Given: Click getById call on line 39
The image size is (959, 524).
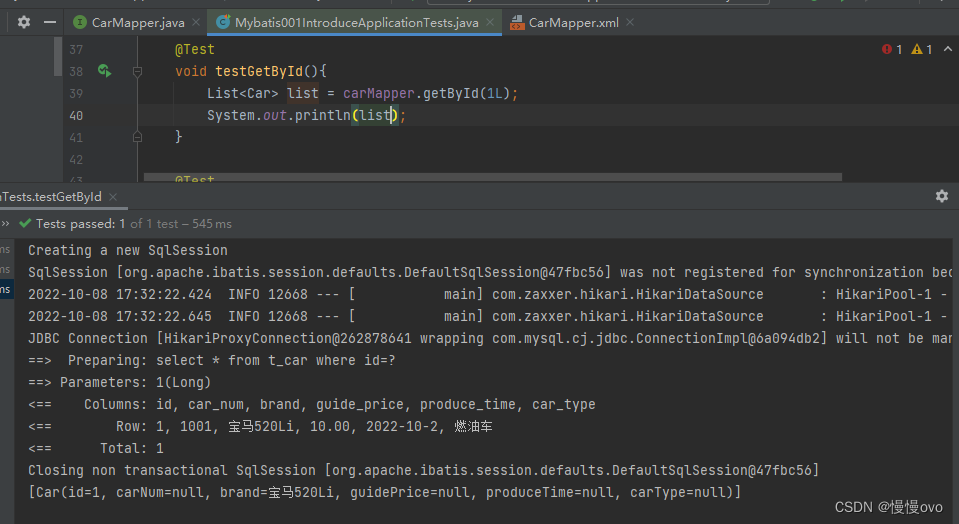Looking at the screenshot, I should coord(451,94).
